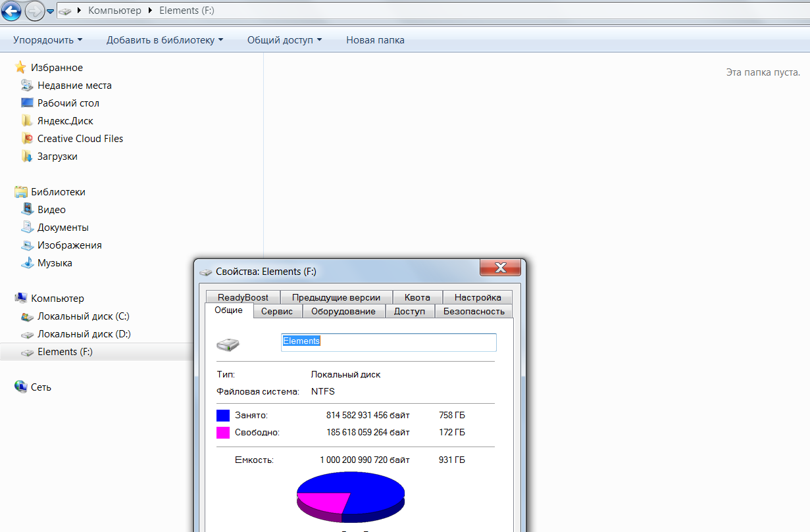810x532 pixels.
Task: Click the disk usage pie chart
Action: coord(350,497)
